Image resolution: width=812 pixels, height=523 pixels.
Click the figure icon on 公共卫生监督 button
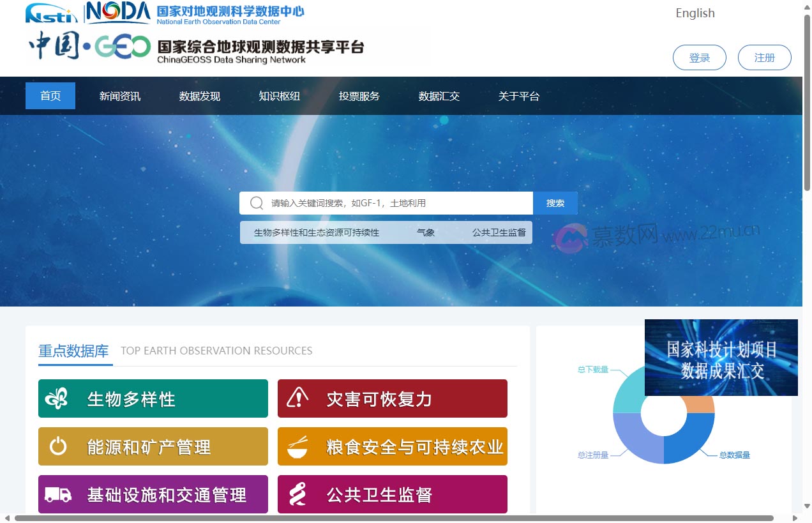[x=297, y=494]
